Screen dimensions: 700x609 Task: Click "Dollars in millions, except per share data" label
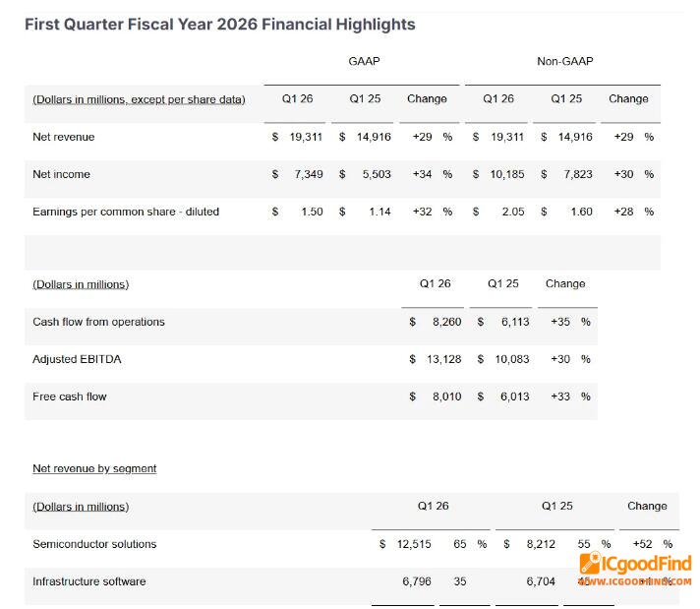tap(139, 99)
